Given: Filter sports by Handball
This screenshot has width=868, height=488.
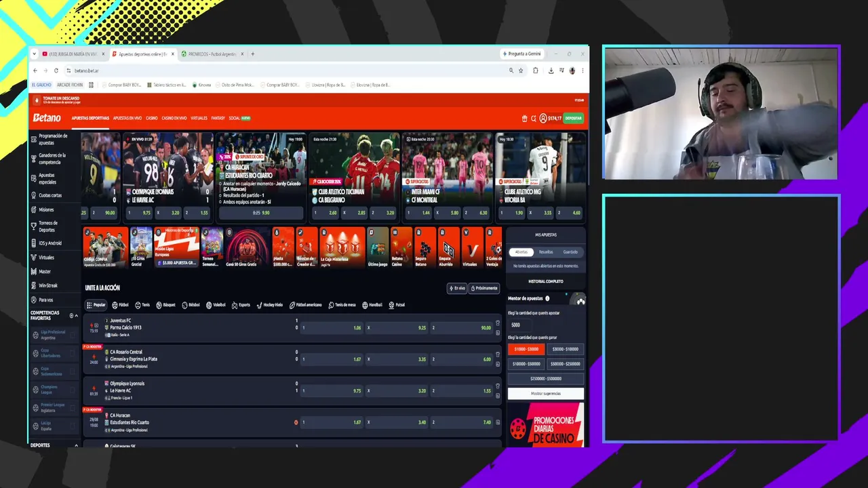Looking at the screenshot, I should pos(372,305).
